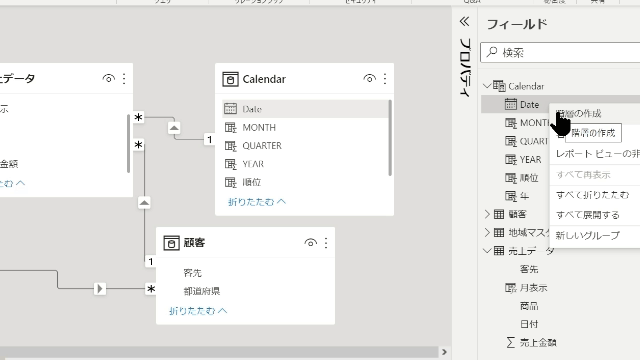Click MONTH column icon in Calendar card
640x360 pixels.
[x=231, y=127]
